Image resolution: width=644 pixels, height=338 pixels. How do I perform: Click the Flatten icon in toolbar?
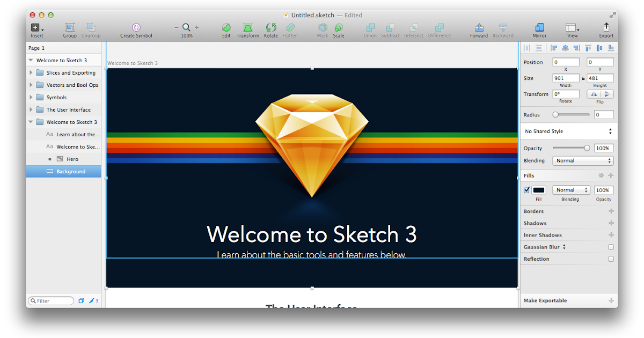pyautogui.click(x=290, y=27)
